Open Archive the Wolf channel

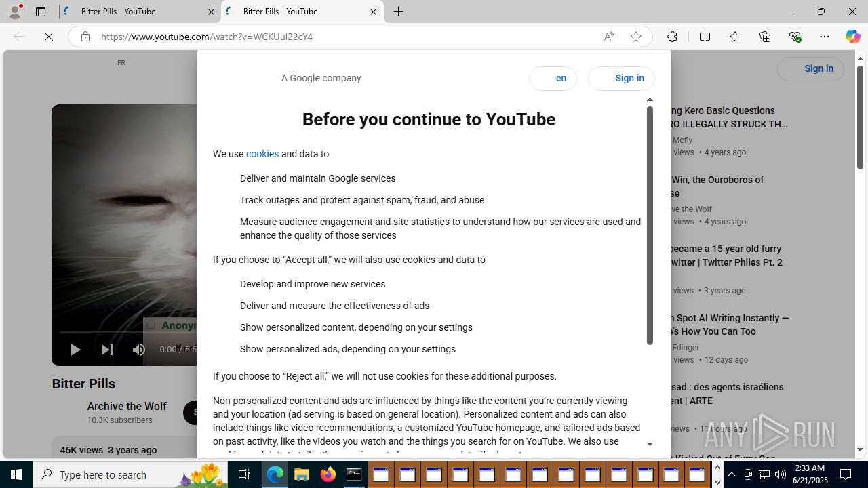[x=126, y=406]
